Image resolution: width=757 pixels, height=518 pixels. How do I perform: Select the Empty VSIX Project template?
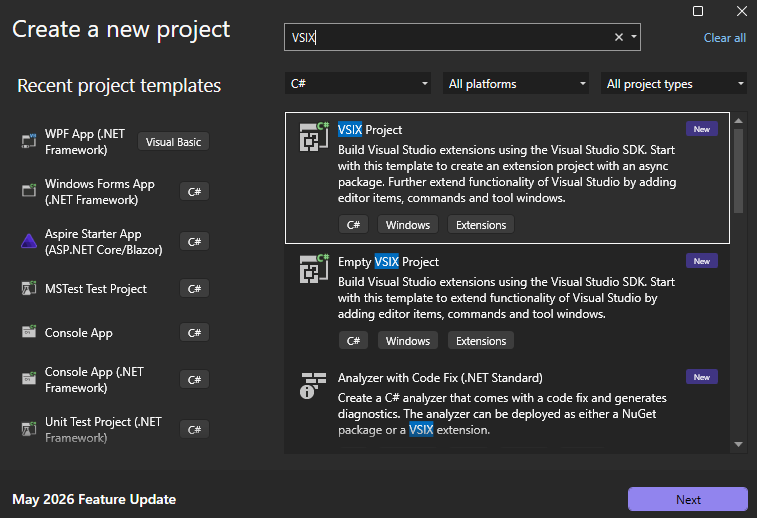click(x=507, y=301)
